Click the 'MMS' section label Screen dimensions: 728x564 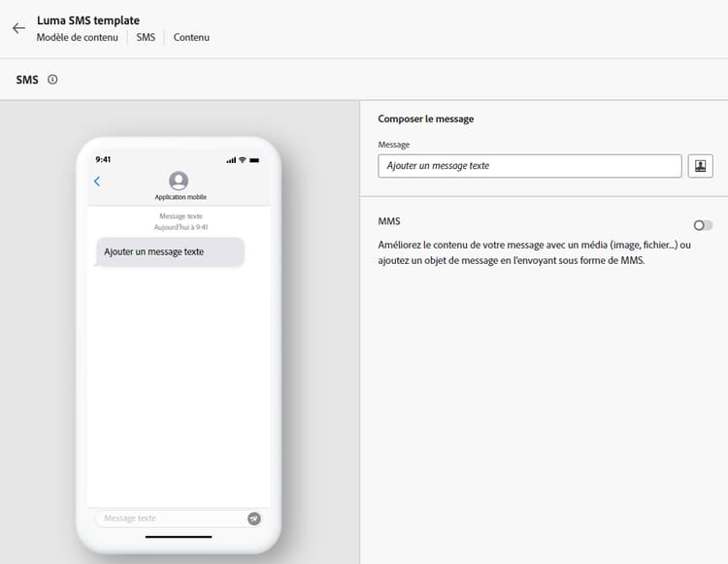pos(389,221)
